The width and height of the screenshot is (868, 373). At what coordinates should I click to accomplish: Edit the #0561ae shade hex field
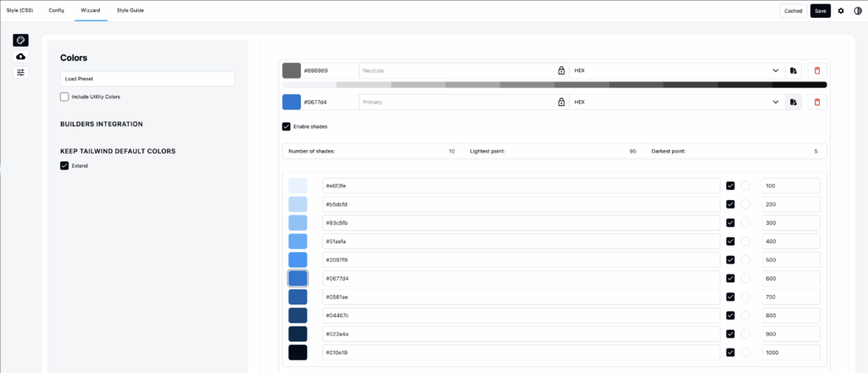(x=521, y=298)
